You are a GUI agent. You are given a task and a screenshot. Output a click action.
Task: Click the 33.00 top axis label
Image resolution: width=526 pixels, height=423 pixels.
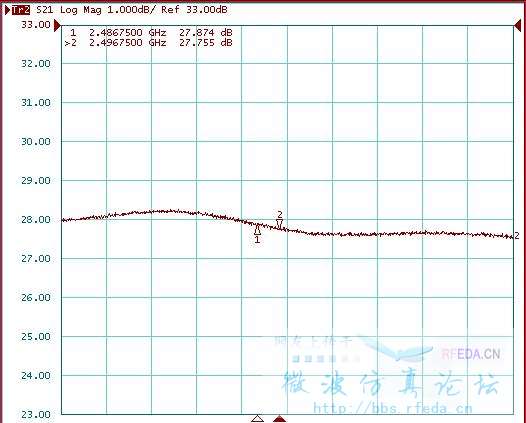point(36,24)
